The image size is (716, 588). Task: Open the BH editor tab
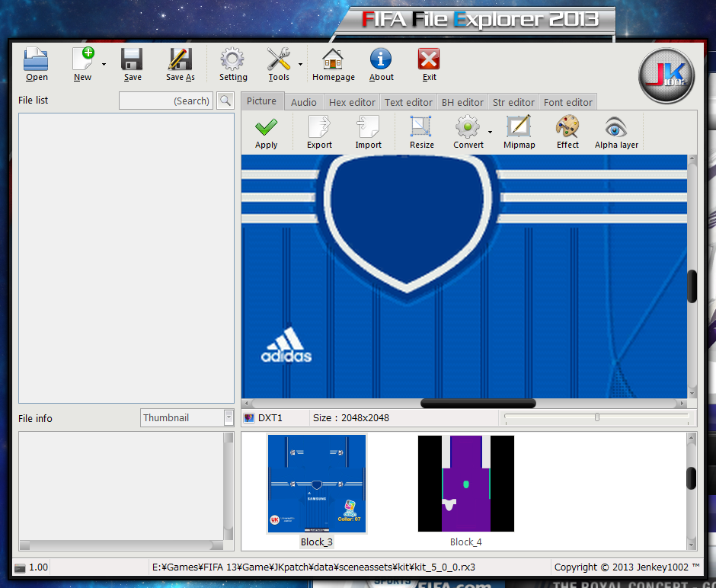click(x=462, y=102)
